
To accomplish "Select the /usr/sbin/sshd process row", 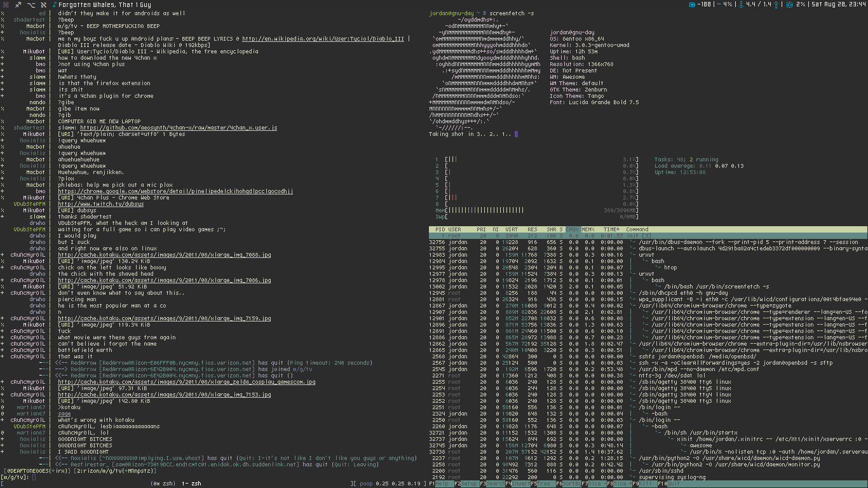I will [x=648, y=471].
